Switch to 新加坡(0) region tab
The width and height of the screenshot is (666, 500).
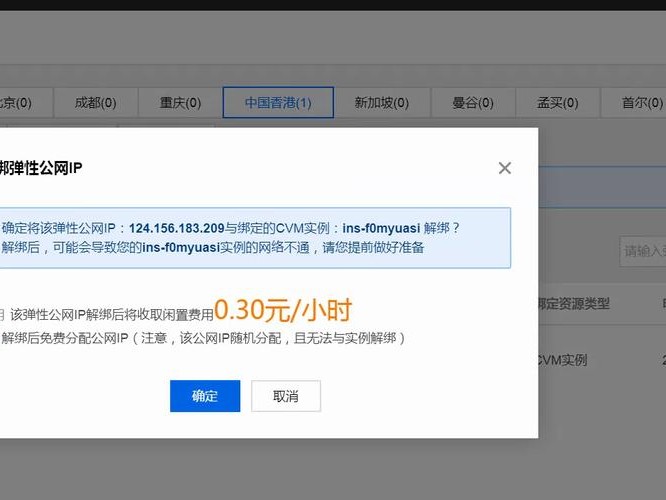[382, 102]
